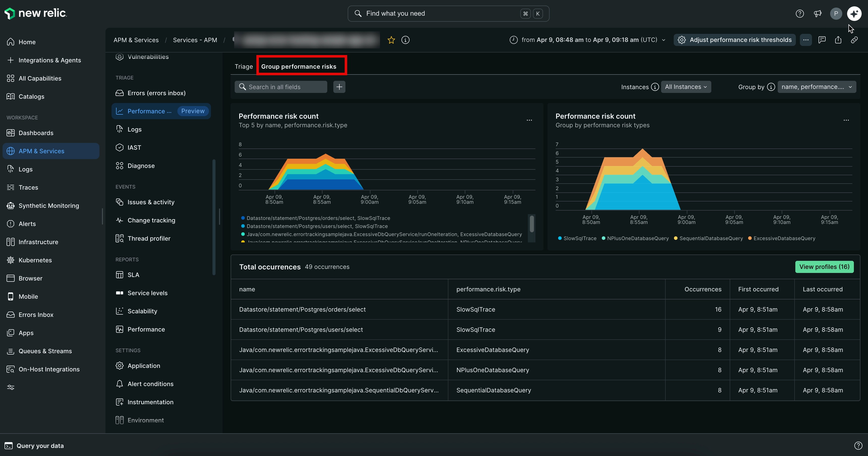Open Instrumentation settings
The image size is (868, 456).
click(x=161, y=402)
